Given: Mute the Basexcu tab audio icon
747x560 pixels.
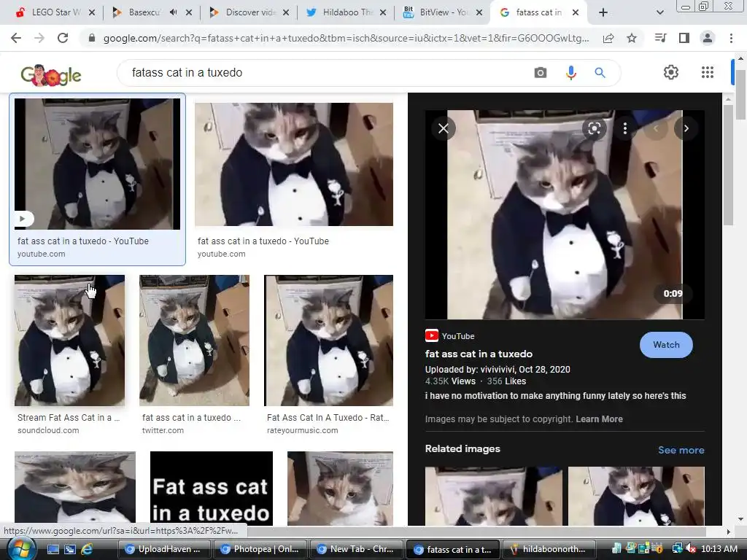Looking at the screenshot, I should tap(174, 12).
